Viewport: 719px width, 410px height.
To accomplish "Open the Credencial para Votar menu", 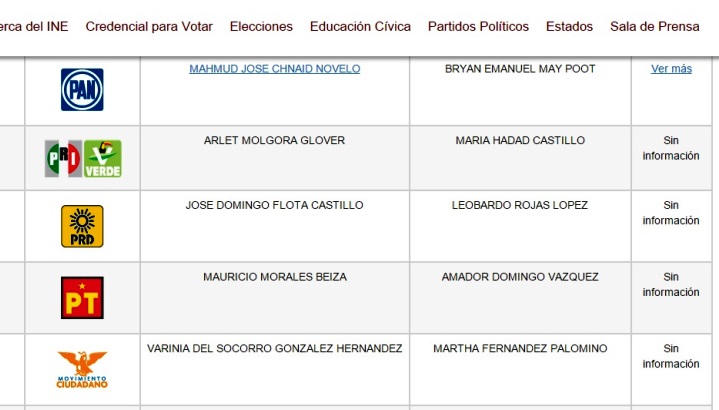I will click(149, 27).
